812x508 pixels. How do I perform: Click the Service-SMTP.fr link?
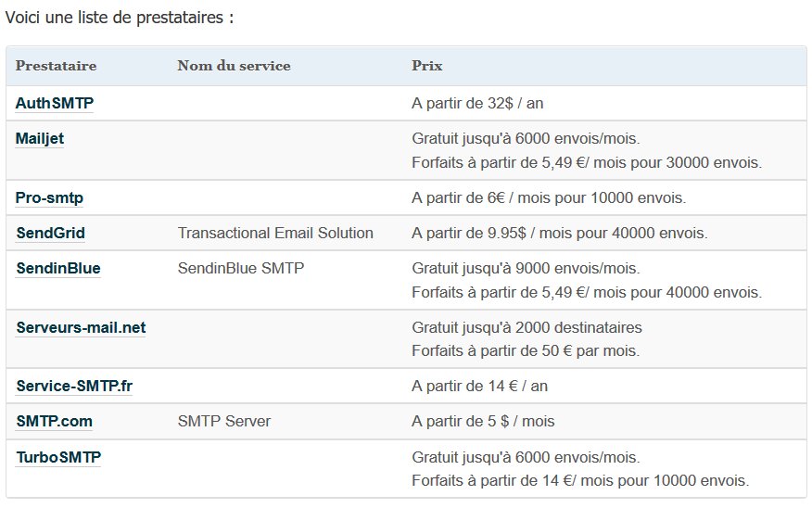coord(73,385)
